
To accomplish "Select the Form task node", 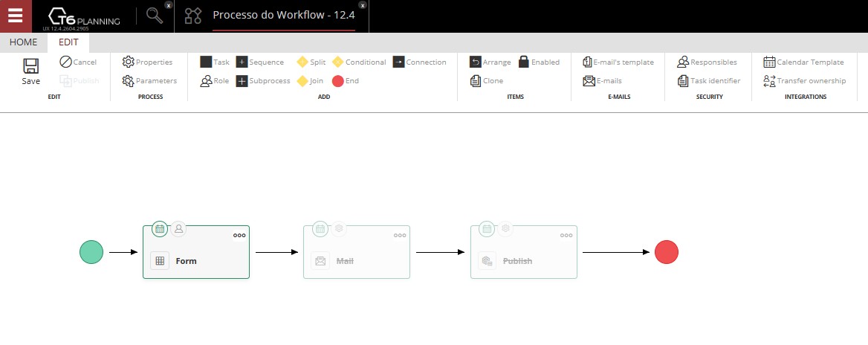I will point(196,252).
